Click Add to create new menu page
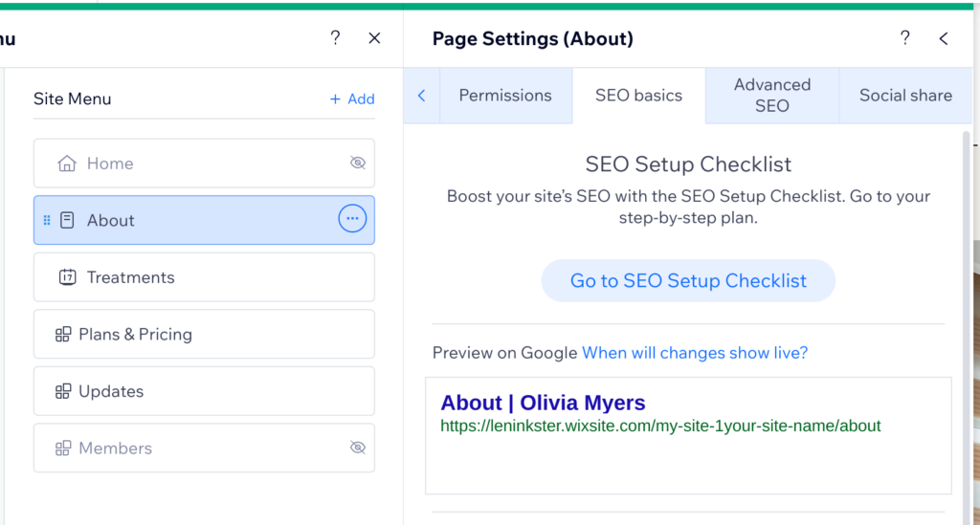 [x=352, y=98]
